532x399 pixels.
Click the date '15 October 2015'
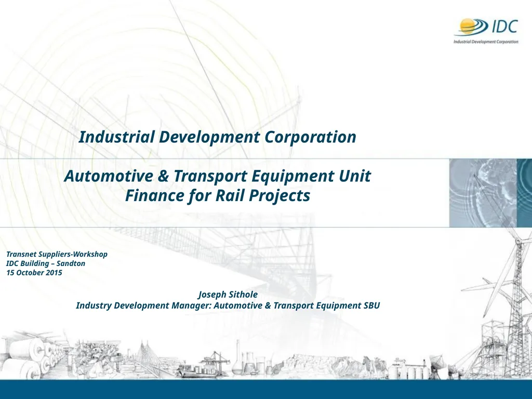pos(34,272)
